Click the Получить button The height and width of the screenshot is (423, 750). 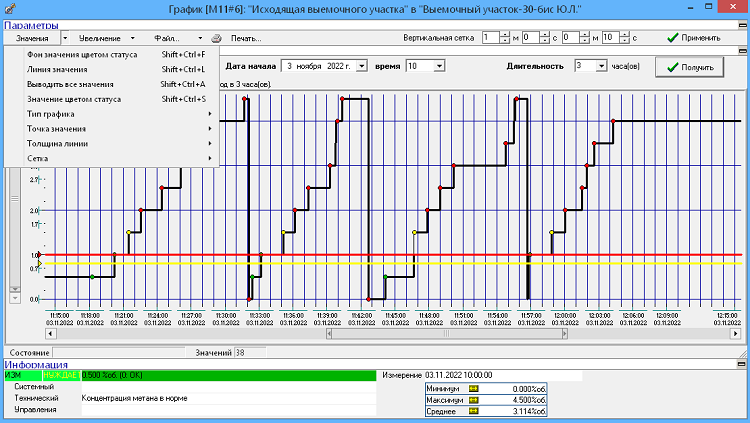pos(689,67)
